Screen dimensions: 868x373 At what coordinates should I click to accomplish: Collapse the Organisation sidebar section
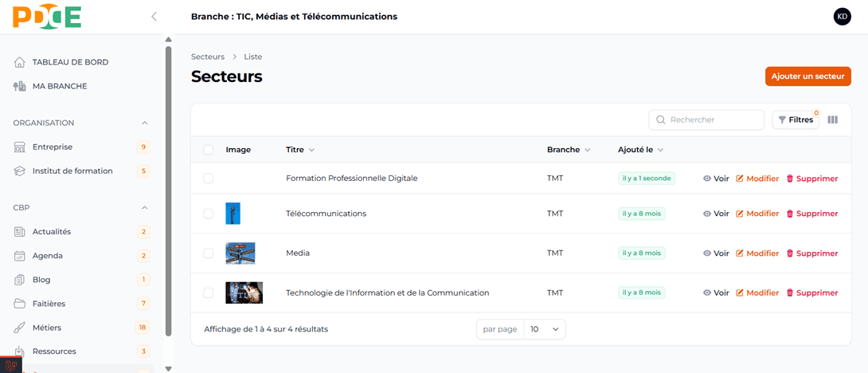tap(144, 123)
